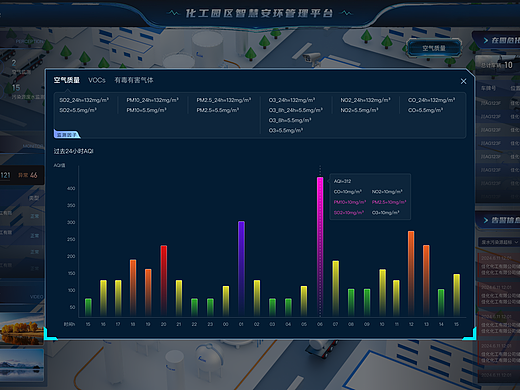This screenshot has width=520, height=390.
Task: Select the orange bar at hour 13
Action: (426, 280)
